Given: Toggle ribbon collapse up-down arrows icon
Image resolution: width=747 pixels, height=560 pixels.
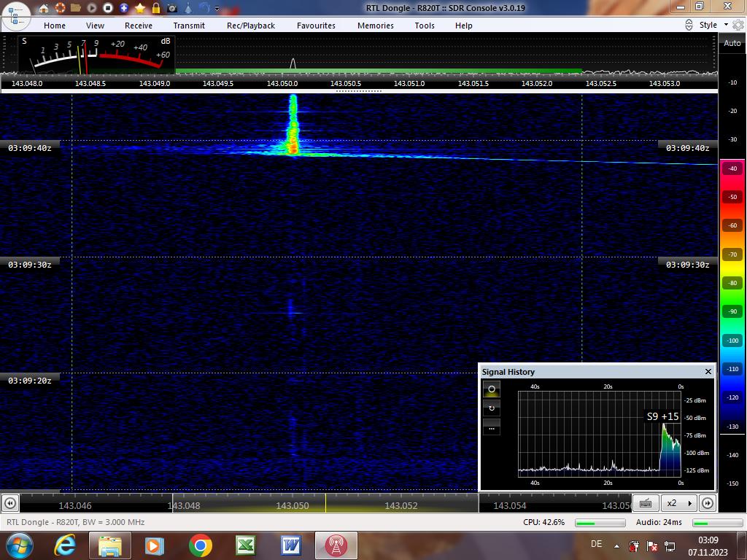Looking at the screenshot, I should 689,25.
